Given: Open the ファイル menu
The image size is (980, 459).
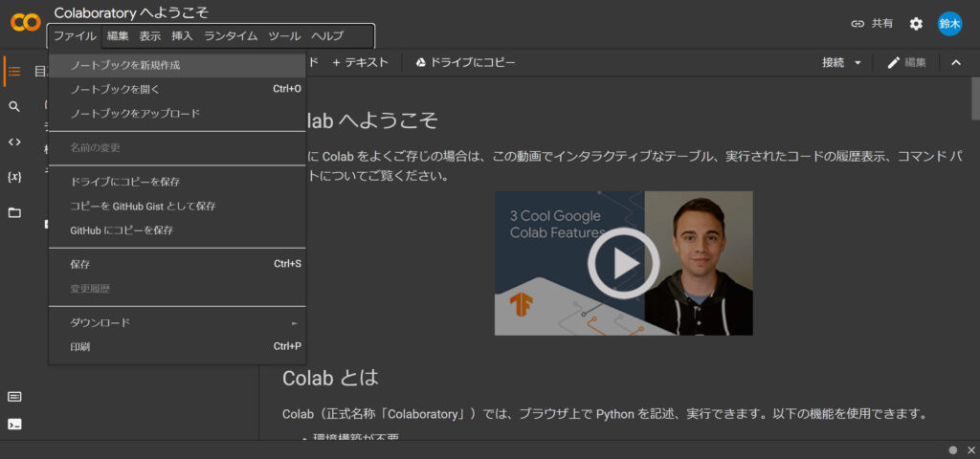Looking at the screenshot, I should click(75, 36).
